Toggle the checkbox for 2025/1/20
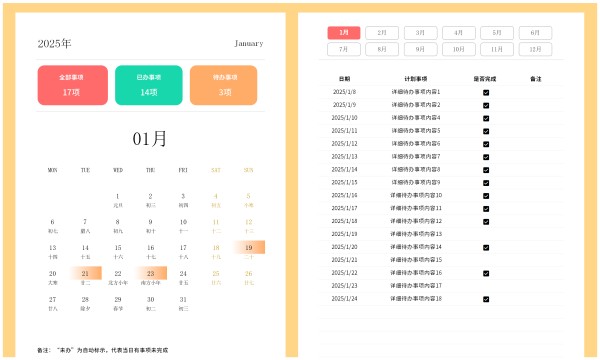Viewport: 600px width, 360px height. [x=486, y=248]
